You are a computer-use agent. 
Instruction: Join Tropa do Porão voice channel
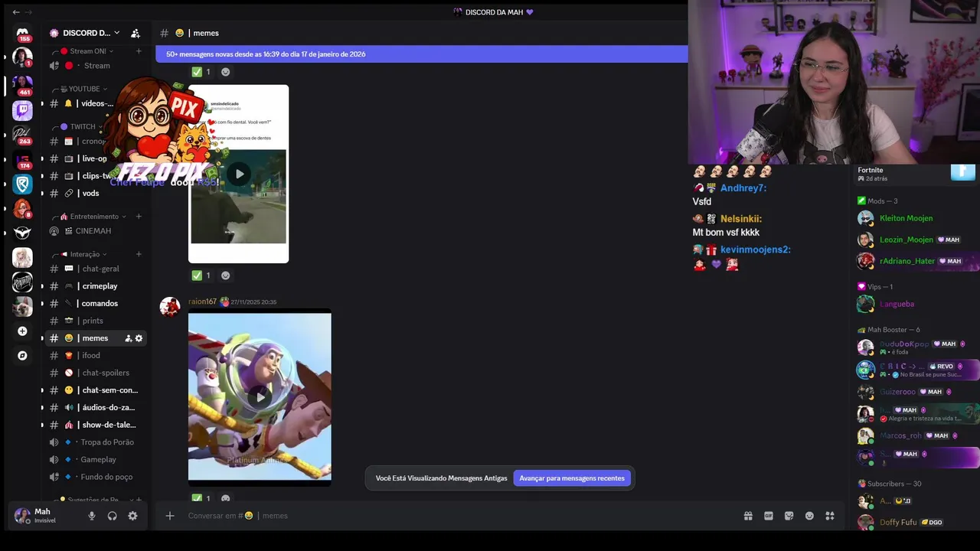[x=94, y=442]
